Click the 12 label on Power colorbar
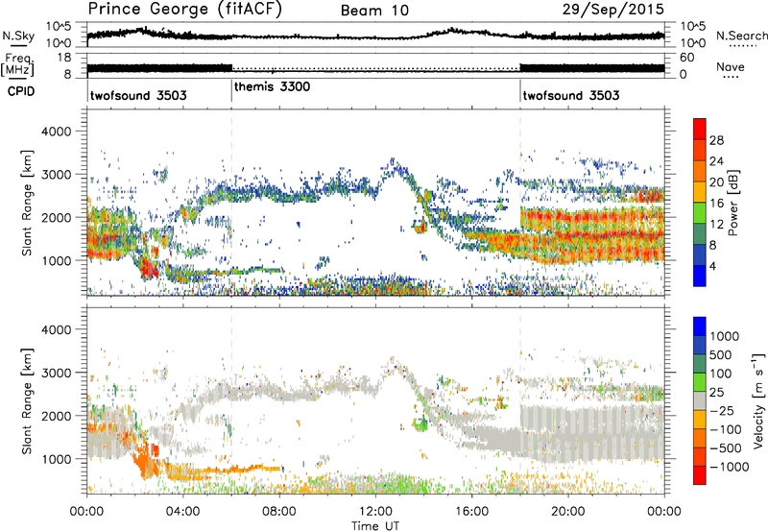Image resolution: width=768 pixels, height=532 pixels. [716, 225]
